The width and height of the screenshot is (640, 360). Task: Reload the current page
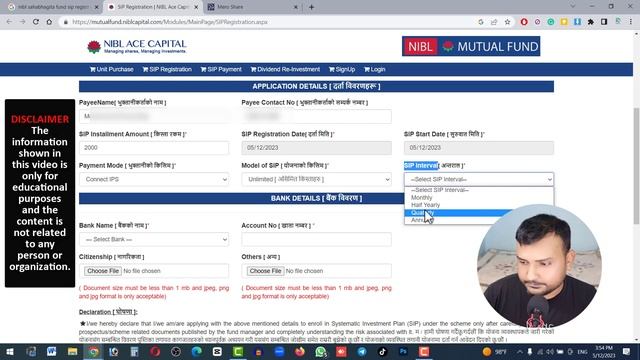click(36, 22)
